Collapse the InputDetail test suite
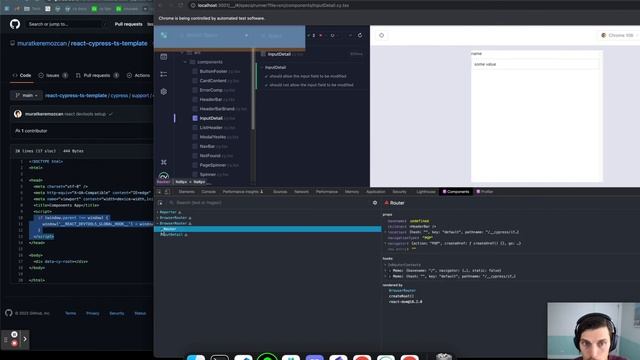 pyautogui.click(x=276, y=67)
